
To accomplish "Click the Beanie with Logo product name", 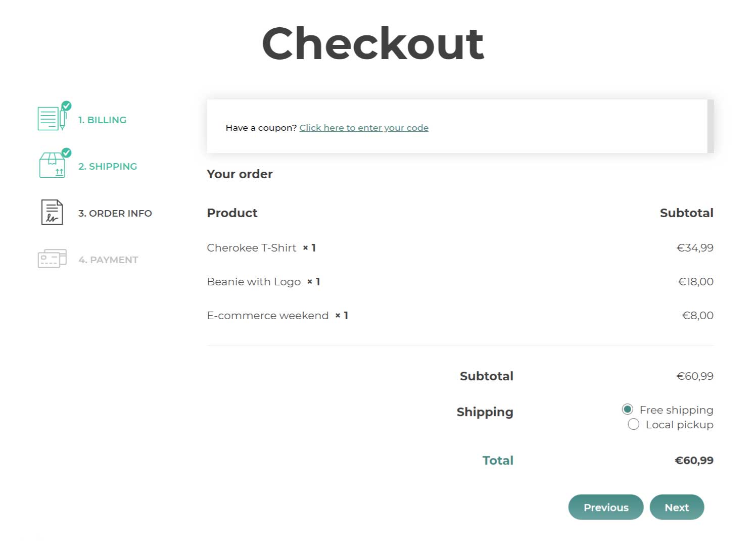I will [254, 282].
